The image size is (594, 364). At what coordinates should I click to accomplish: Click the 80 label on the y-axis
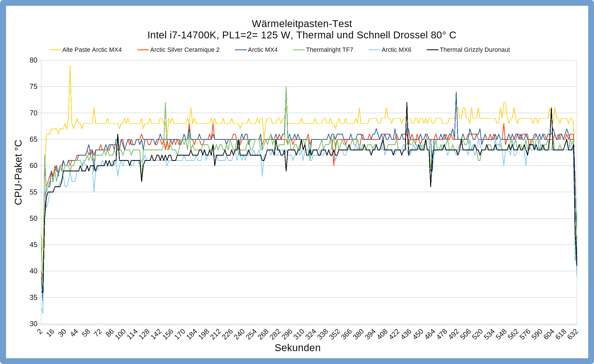click(x=33, y=60)
